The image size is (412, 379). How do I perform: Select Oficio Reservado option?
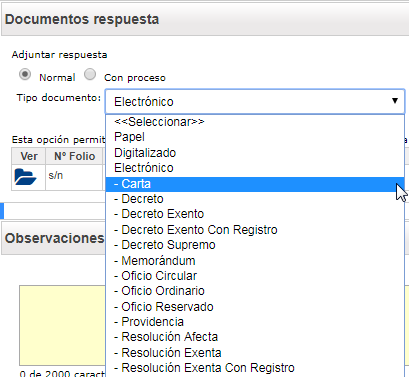[255, 307]
